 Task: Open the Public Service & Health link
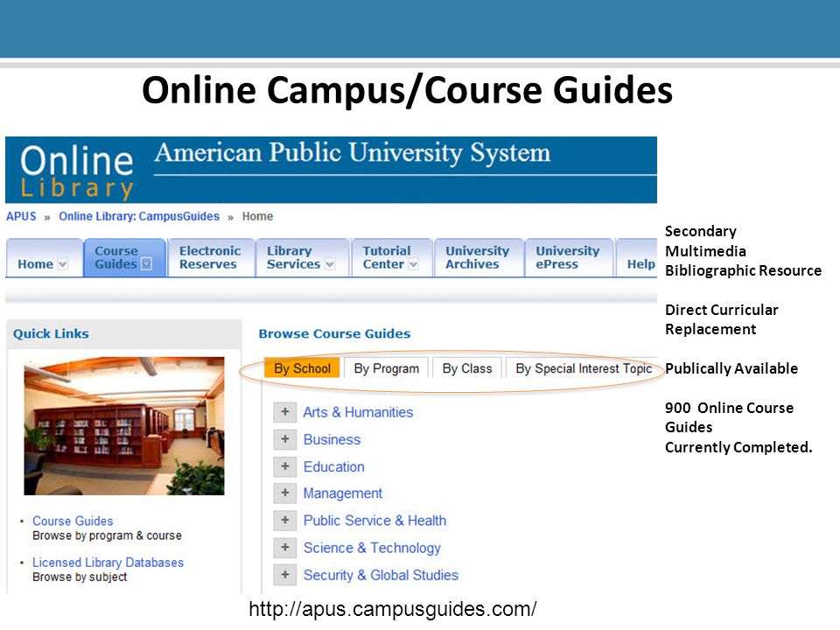[374, 520]
